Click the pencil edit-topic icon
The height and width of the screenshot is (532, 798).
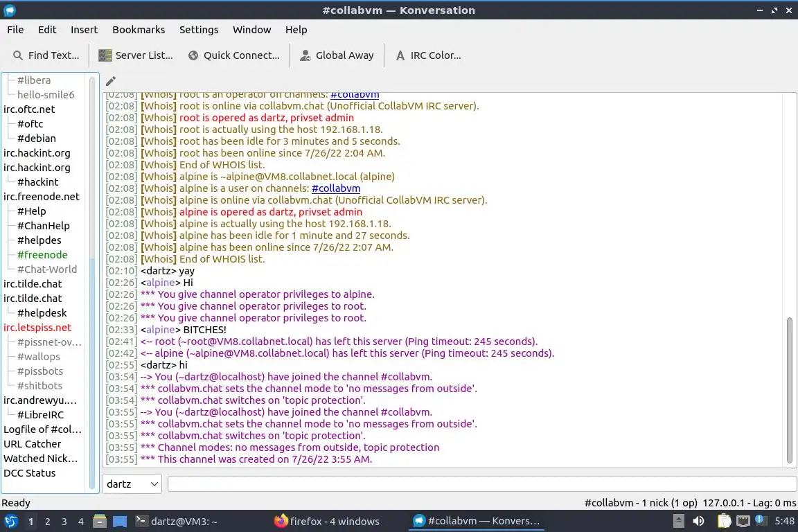[x=110, y=81]
